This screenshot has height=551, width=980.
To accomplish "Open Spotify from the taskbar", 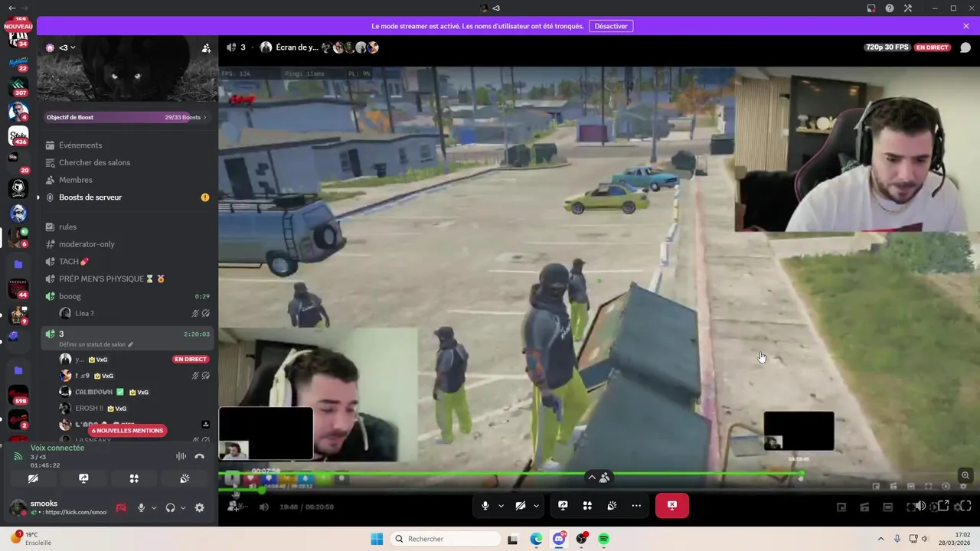I will [603, 539].
